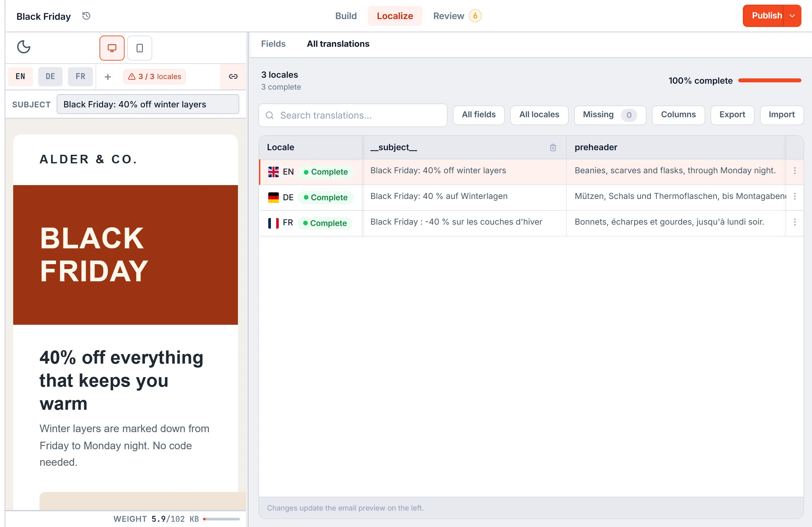Open All fields filter

(479, 115)
